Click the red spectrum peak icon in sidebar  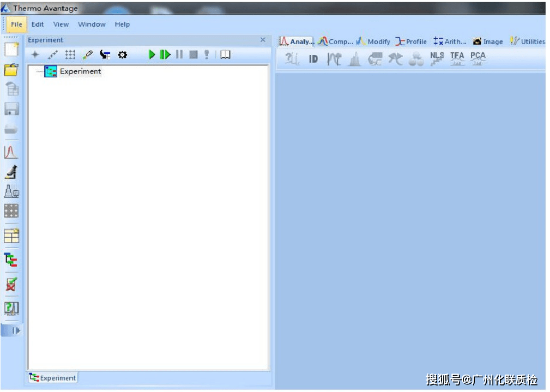(x=11, y=152)
